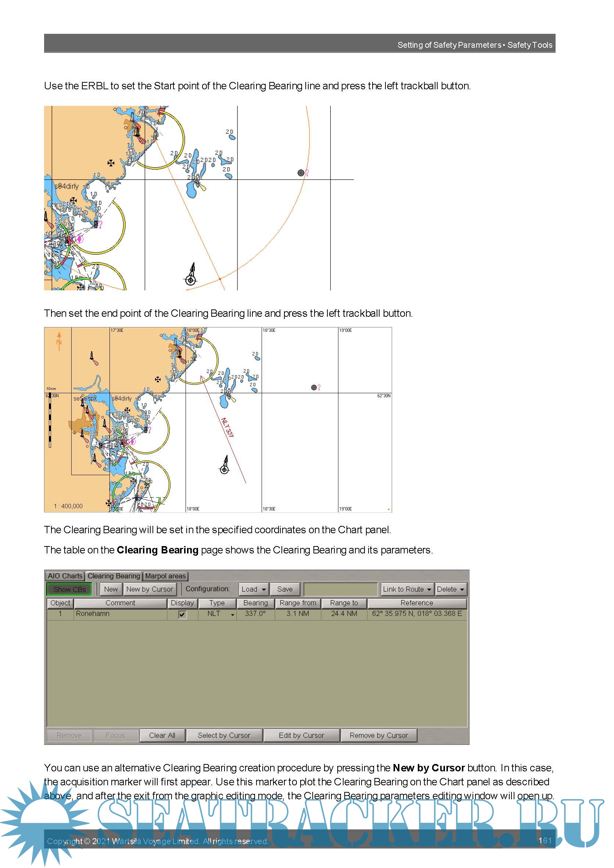Viewport: 614px width, 868px height.
Task: Click the own ship symbol on upper chart
Action: tap(191, 279)
